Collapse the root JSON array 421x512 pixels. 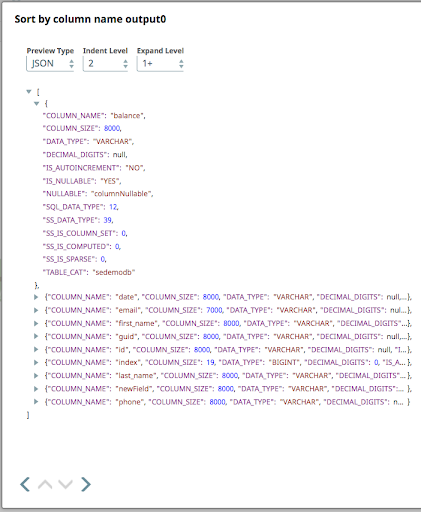click(29, 91)
